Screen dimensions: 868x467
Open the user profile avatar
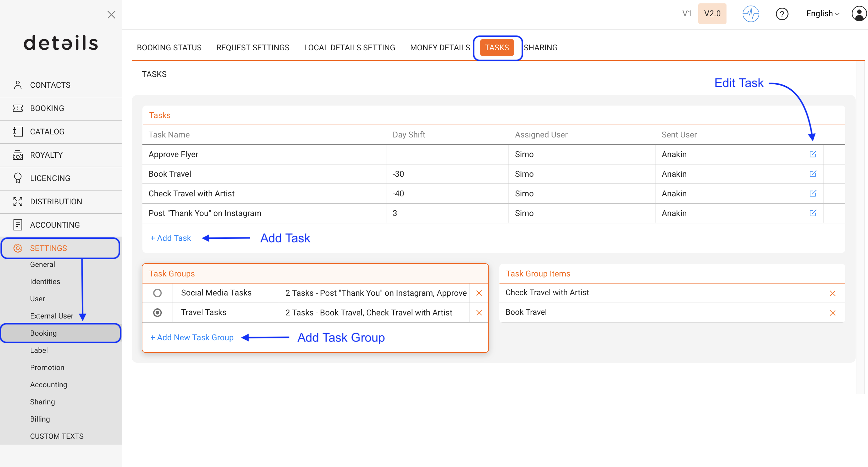858,14
